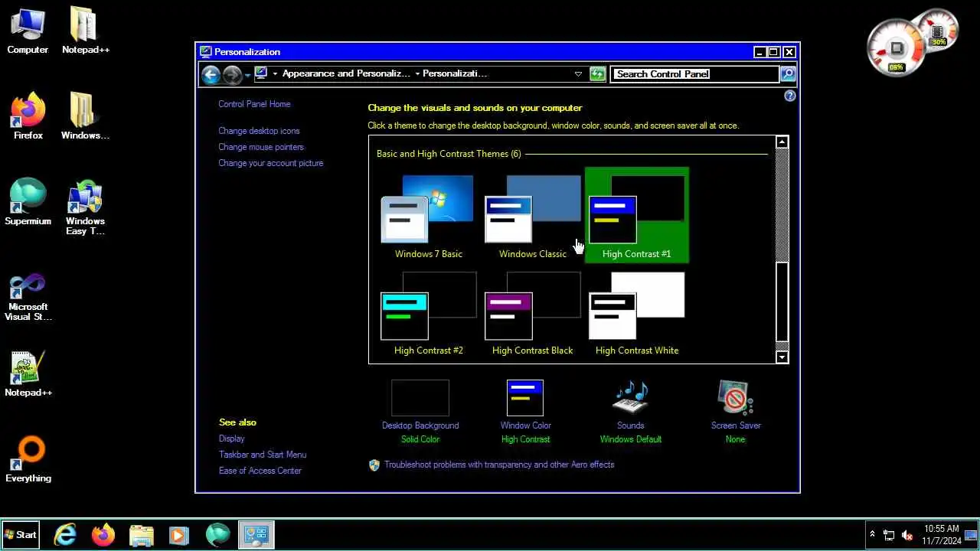Apply the High Contrast #2 theme
This screenshot has height=551, width=980.
(428, 313)
